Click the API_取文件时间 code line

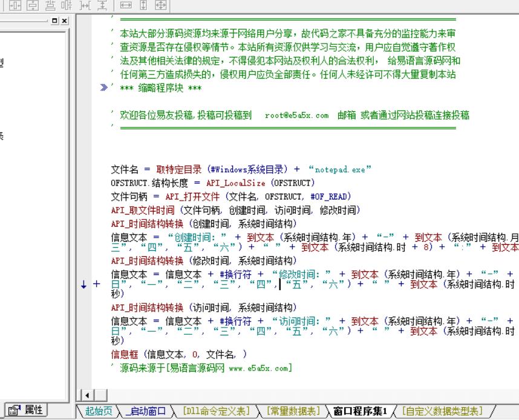click(235, 210)
